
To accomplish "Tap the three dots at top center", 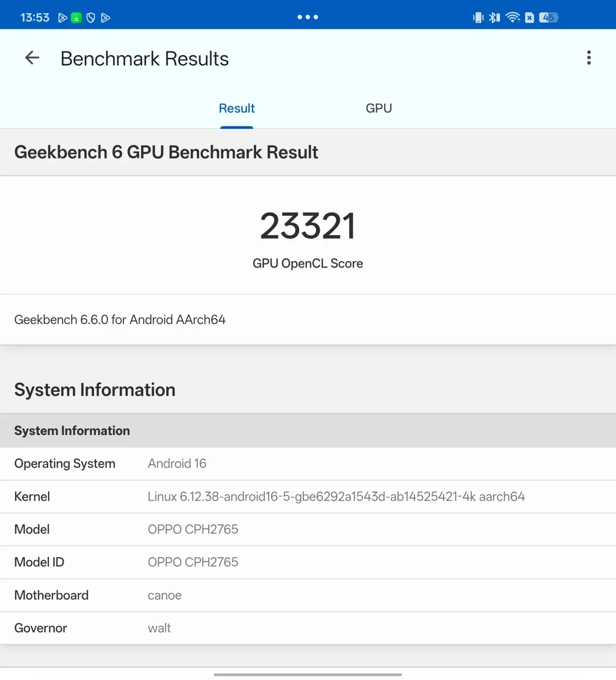I will [x=307, y=17].
